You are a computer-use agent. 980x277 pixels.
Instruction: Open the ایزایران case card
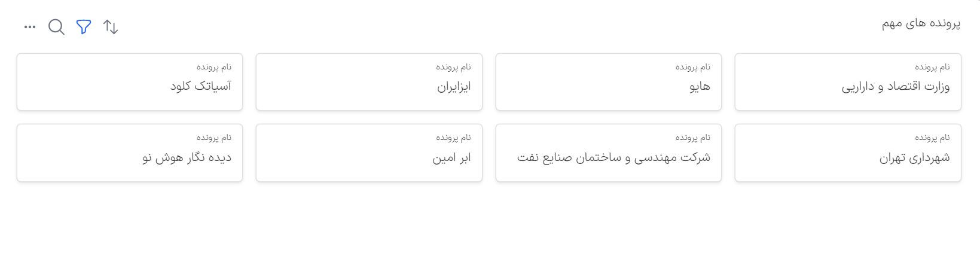[x=369, y=82]
